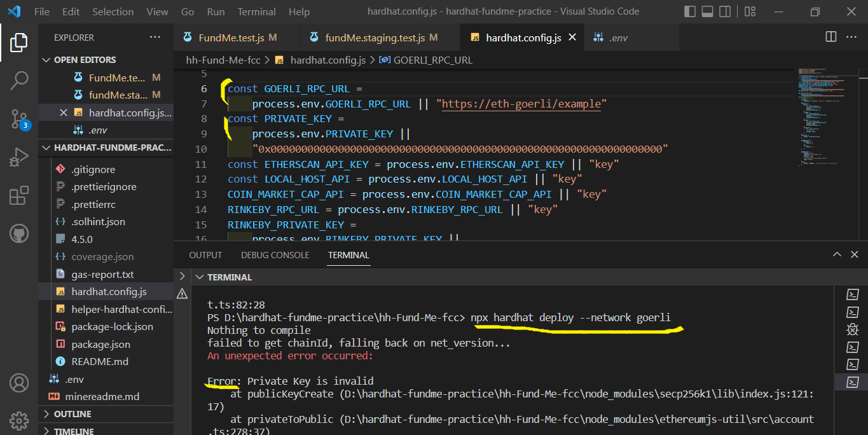Open the File menu
This screenshot has height=435, width=868.
tap(41, 11)
